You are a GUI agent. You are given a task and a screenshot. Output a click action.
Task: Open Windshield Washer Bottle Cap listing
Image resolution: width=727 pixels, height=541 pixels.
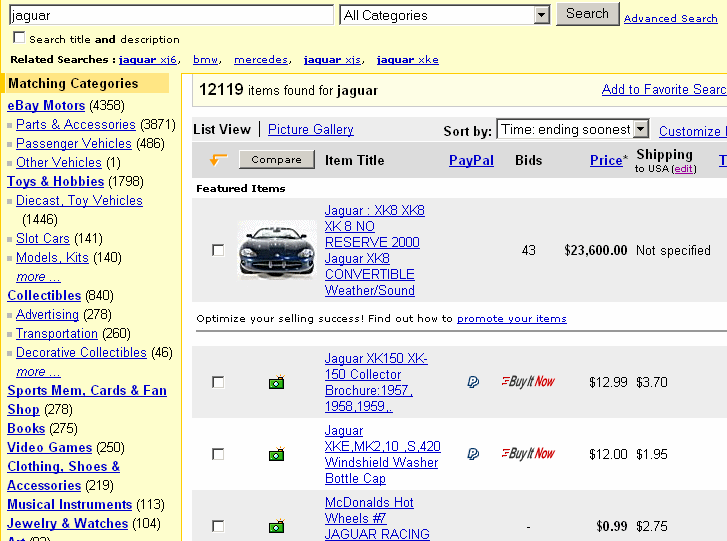click(383, 454)
